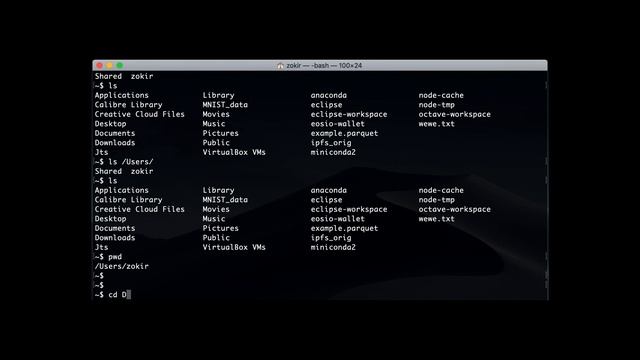Click 'eosio-wallet' in the first ls listing

tap(338, 124)
